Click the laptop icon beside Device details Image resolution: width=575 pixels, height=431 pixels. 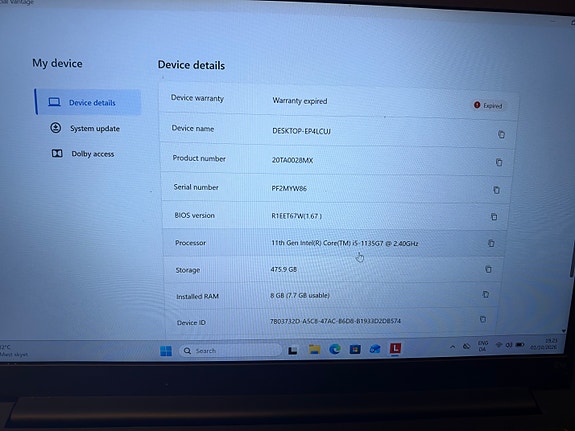point(55,102)
